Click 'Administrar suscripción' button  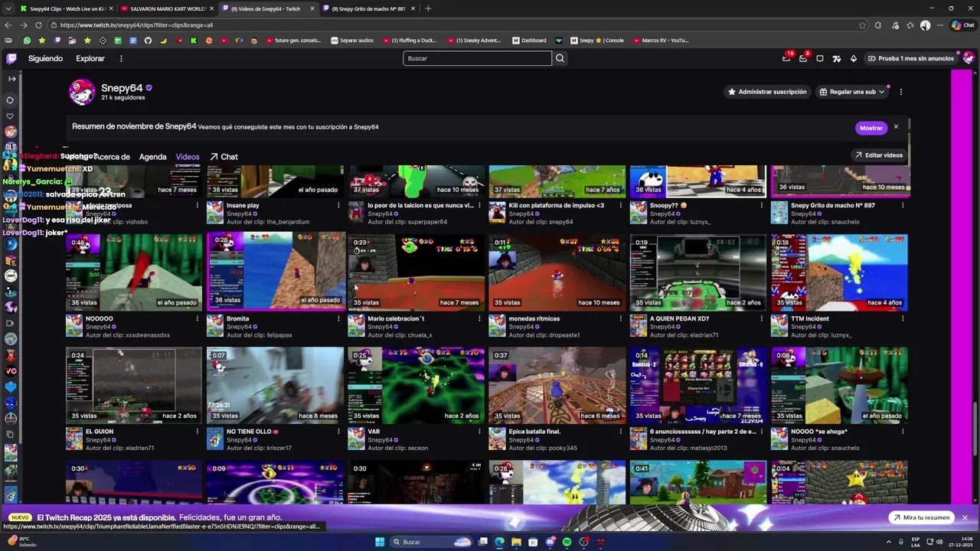pos(767,92)
